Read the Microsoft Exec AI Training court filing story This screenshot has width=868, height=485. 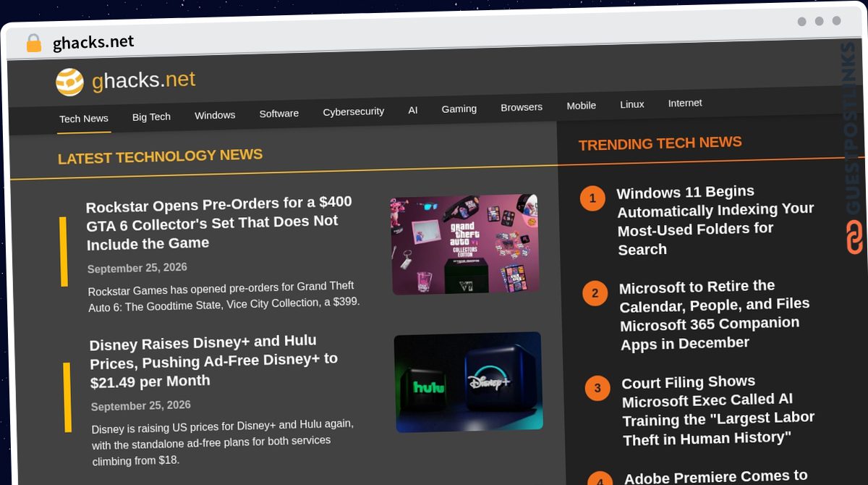click(718, 410)
